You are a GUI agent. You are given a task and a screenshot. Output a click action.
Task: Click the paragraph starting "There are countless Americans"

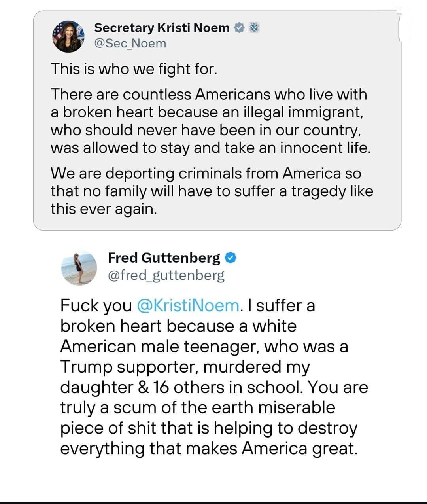click(209, 121)
